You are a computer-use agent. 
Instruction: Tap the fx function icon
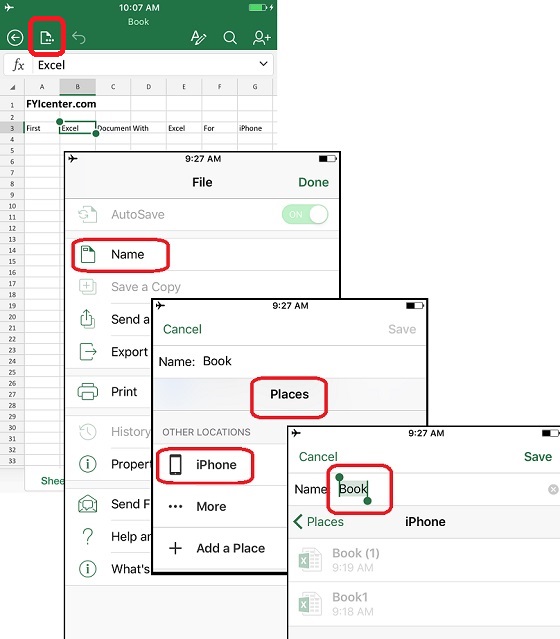point(18,65)
